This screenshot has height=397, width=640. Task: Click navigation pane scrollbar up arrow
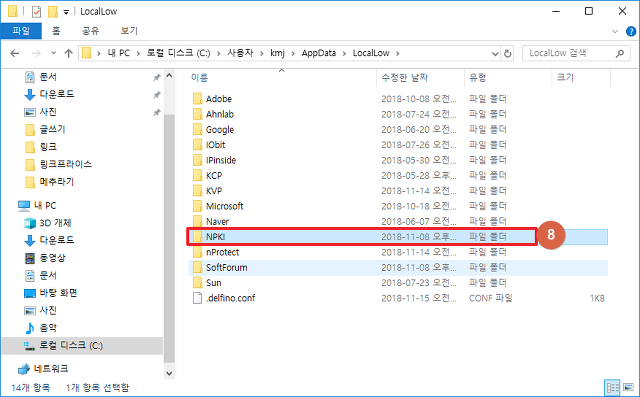coord(169,76)
